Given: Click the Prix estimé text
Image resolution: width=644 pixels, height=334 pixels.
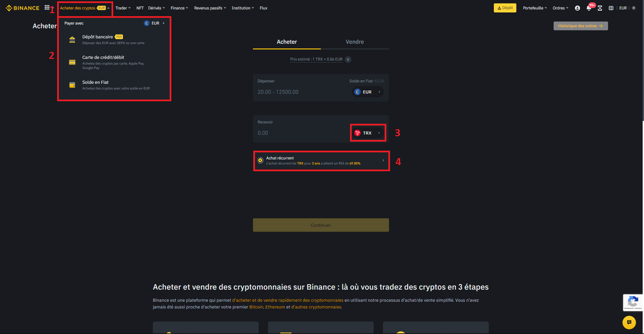Looking at the screenshot, I should 316,60.
